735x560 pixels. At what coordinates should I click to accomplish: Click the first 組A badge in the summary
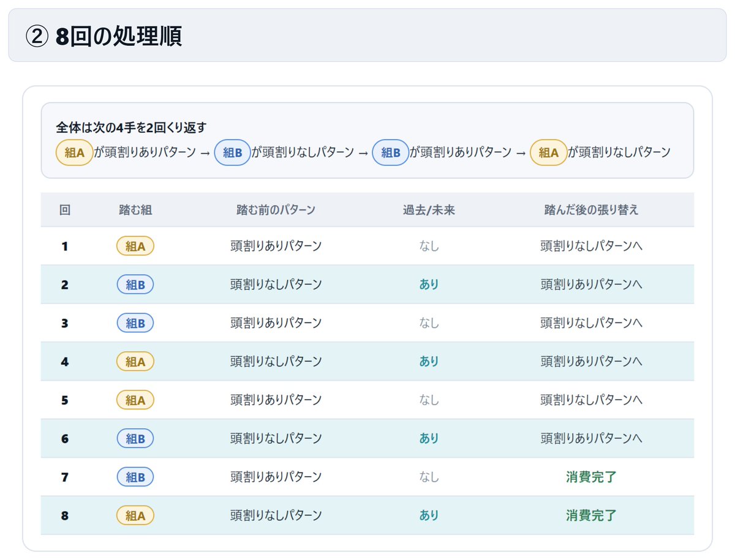pos(74,153)
